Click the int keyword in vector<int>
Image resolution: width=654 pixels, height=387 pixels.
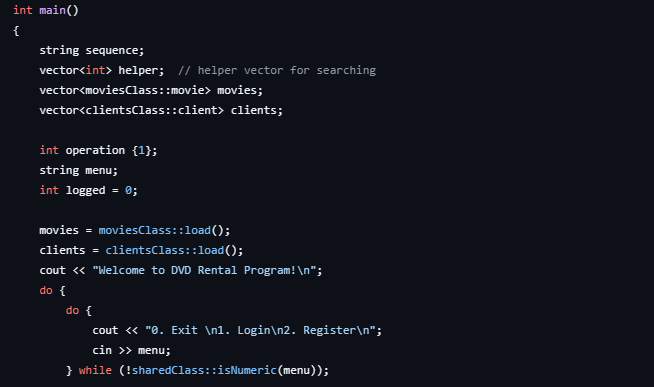[x=95, y=70]
